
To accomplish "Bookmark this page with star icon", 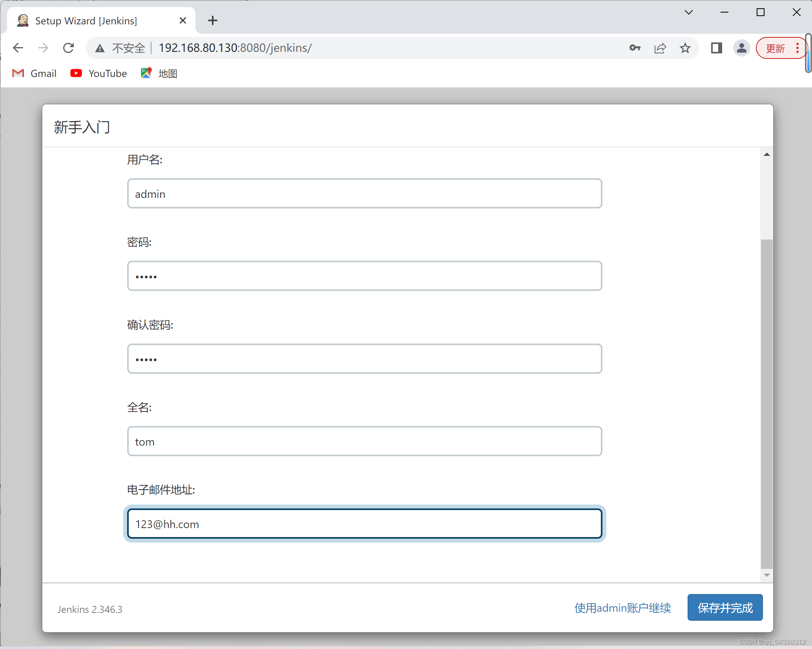I will tap(685, 48).
